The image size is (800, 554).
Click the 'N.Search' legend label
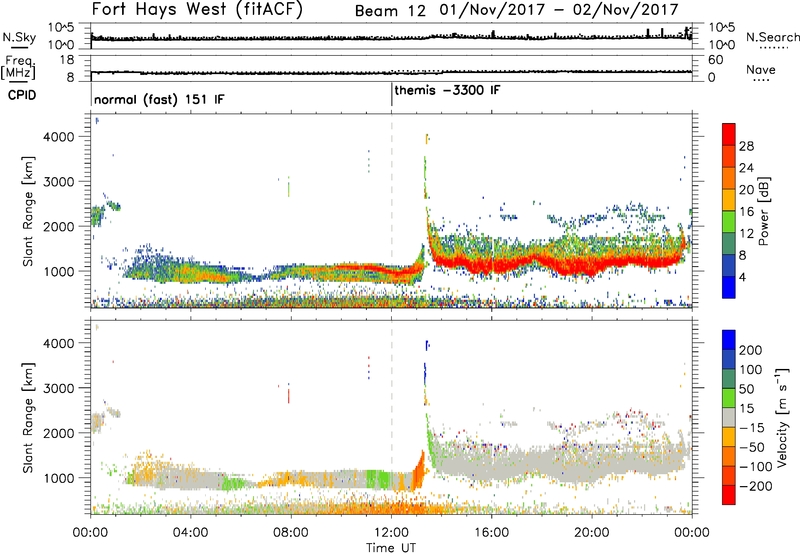772,37
